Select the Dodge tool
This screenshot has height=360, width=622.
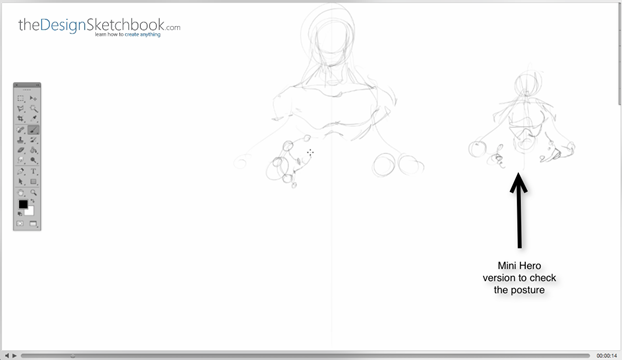point(34,160)
